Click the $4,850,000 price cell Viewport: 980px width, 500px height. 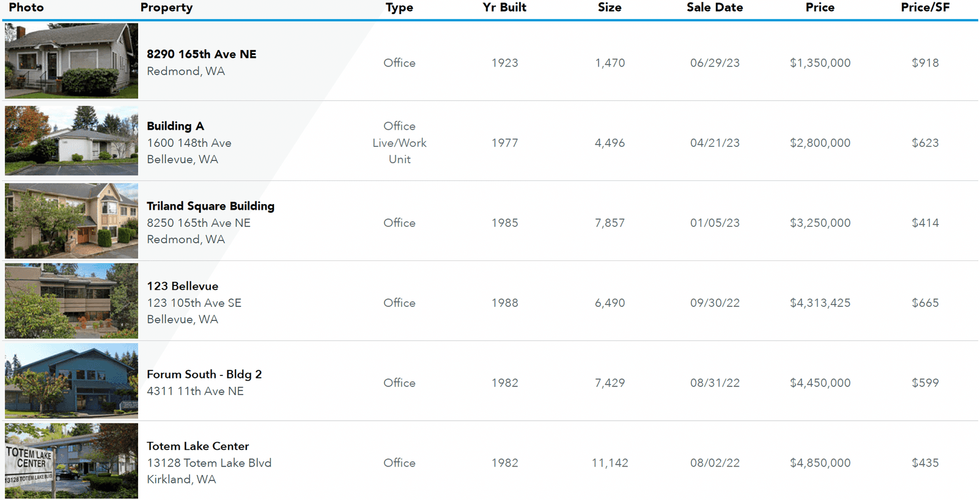click(x=820, y=463)
